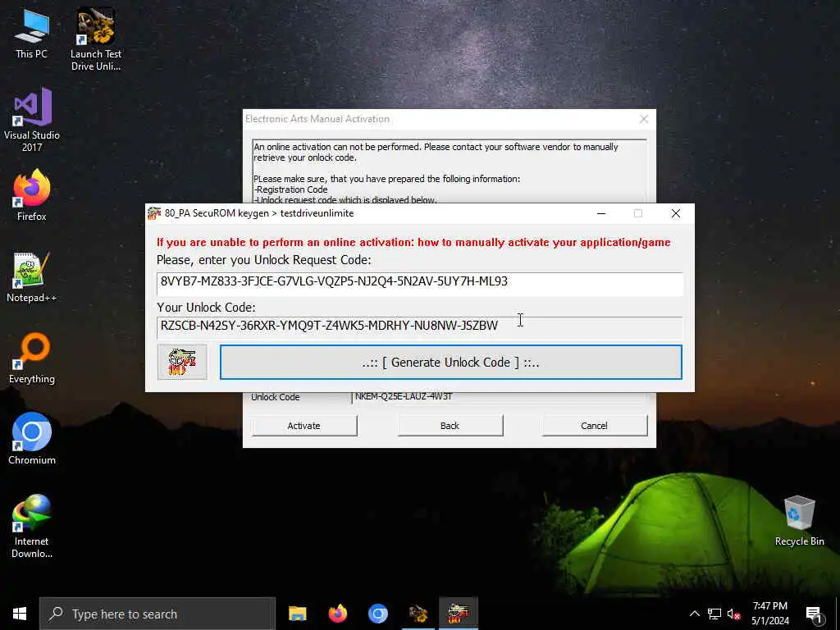Select the Notepad++ desktop shortcut
840x630 pixels.
(32, 277)
